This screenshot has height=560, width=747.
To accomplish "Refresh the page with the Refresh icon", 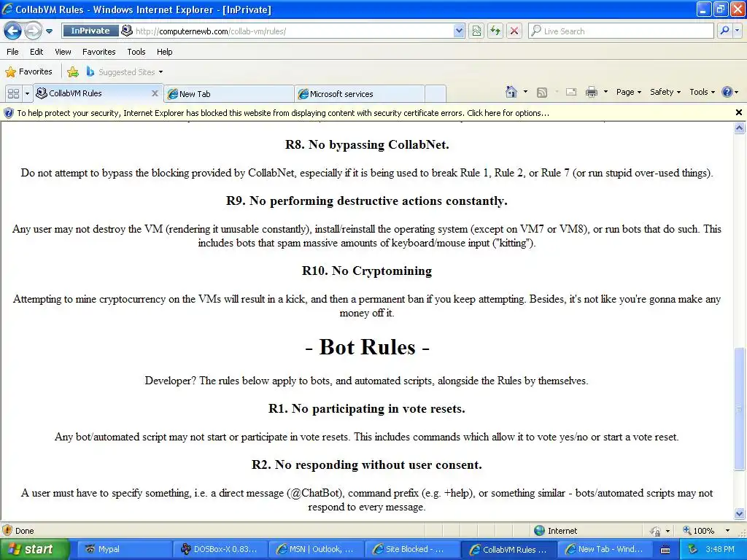I will point(495,31).
